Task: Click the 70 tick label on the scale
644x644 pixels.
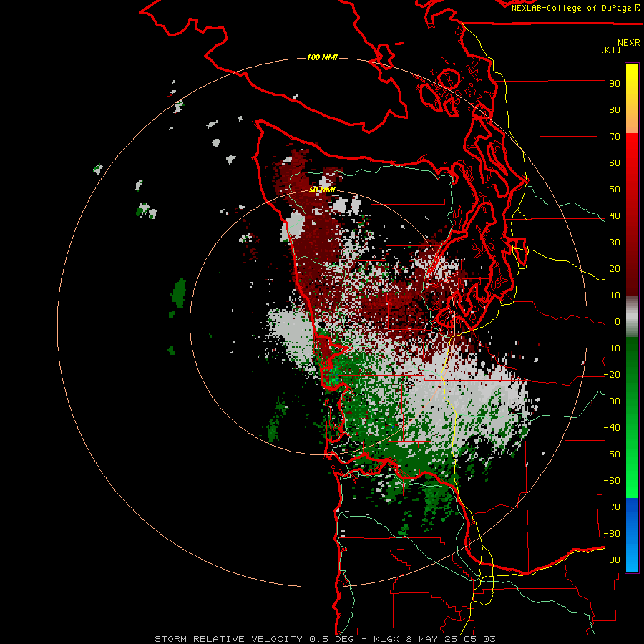Action: tap(615, 137)
